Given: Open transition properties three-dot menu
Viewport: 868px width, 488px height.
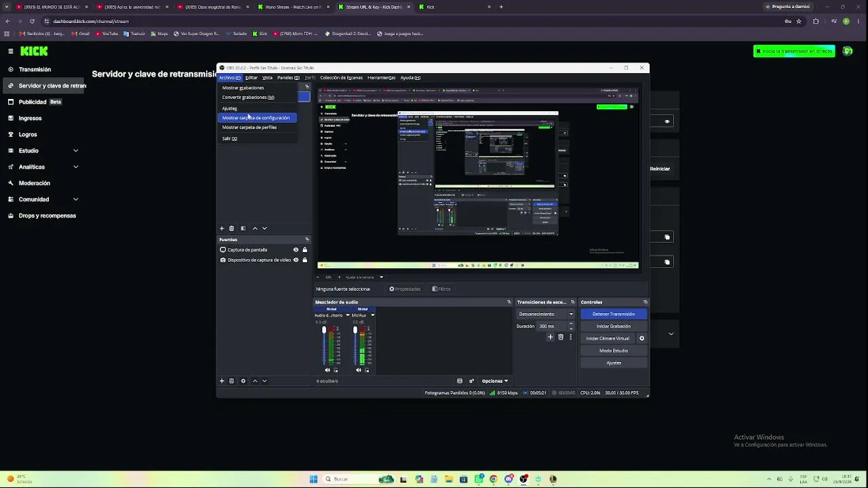Looking at the screenshot, I should pyautogui.click(x=570, y=337).
